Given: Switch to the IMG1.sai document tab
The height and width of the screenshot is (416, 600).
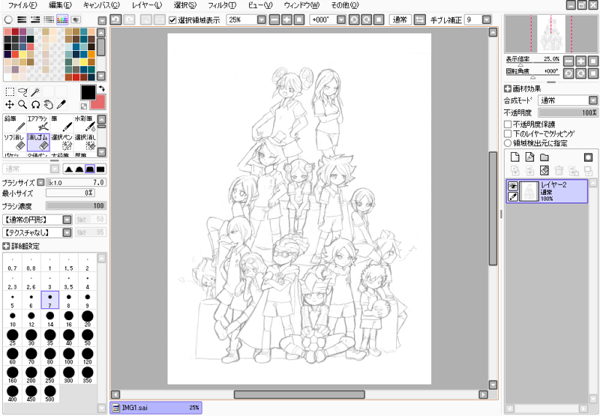Looking at the screenshot, I should [x=156, y=408].
